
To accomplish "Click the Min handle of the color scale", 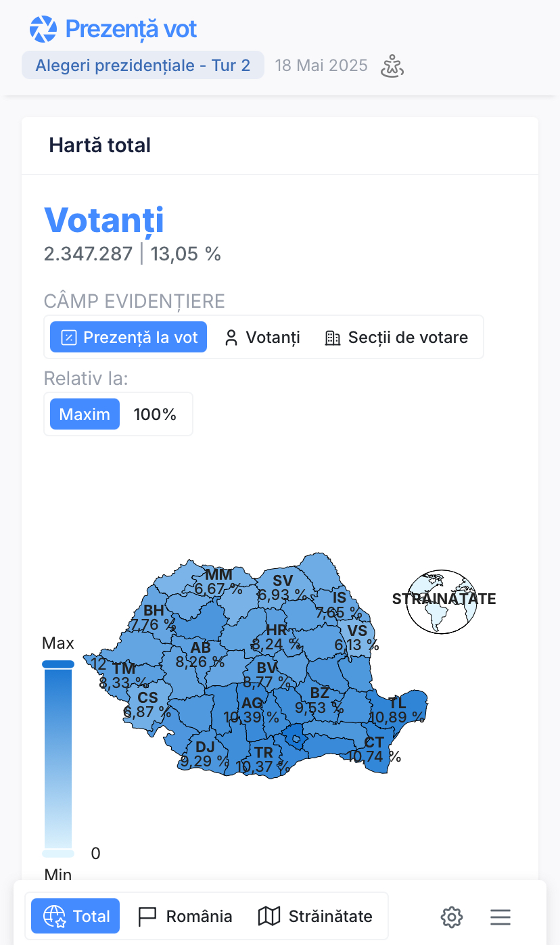I will pos(58,853).
